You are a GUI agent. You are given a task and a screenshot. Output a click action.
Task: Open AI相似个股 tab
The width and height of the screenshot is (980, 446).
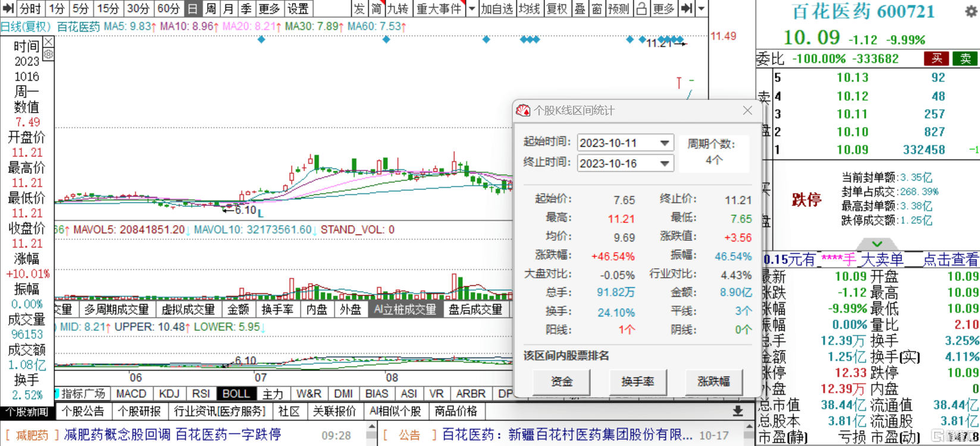coord(395,411)
